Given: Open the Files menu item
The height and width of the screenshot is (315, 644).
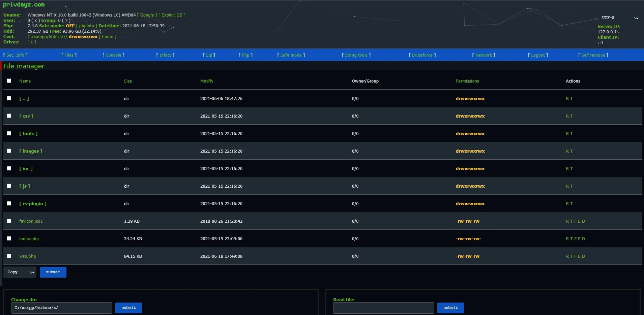Looking at the screenshot, I should tap(69, 55).
